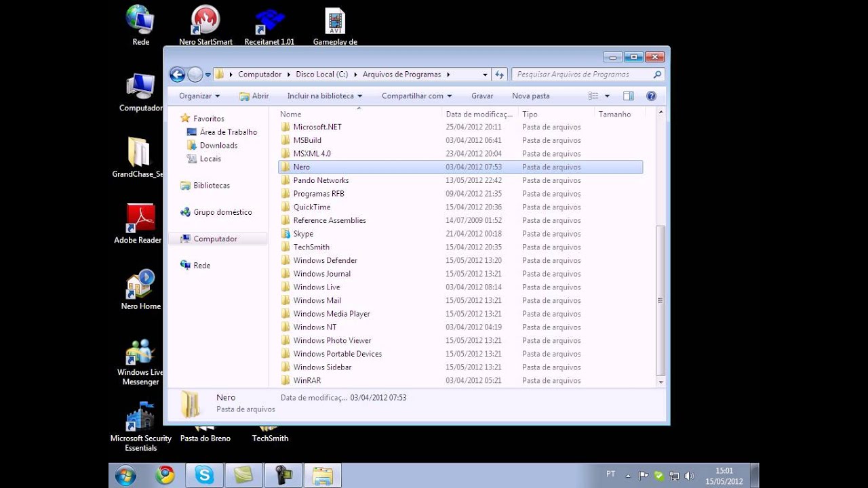Click the Gravar toolbar button
The image size is (868, 488).
coord(482,96)
